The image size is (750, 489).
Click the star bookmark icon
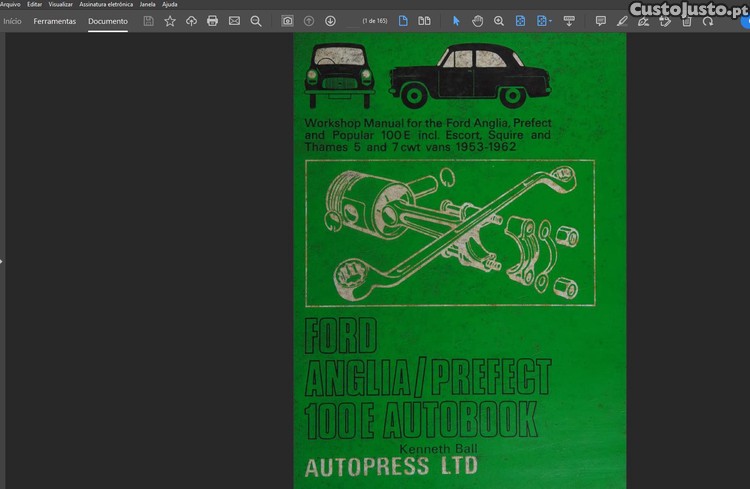[x=170, y=21]
